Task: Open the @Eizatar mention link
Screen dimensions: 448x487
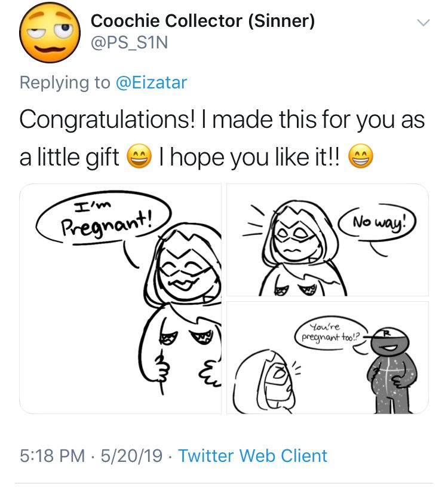Action: (152, 82)
